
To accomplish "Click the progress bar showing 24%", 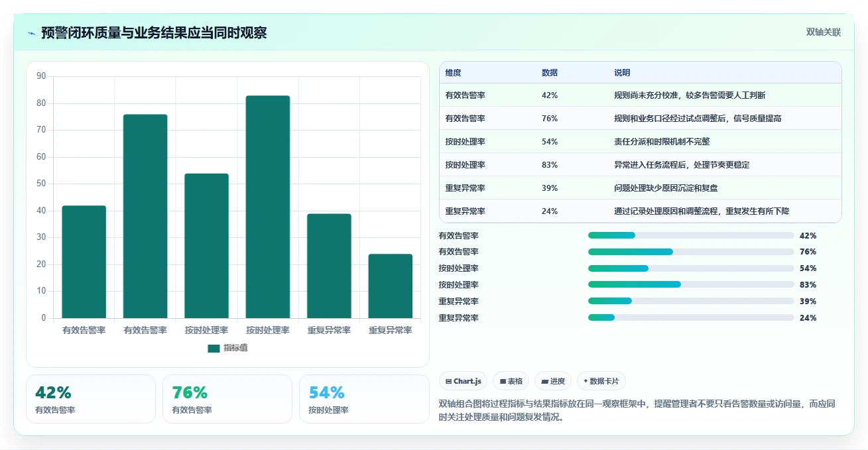I will tap(691, 318).
